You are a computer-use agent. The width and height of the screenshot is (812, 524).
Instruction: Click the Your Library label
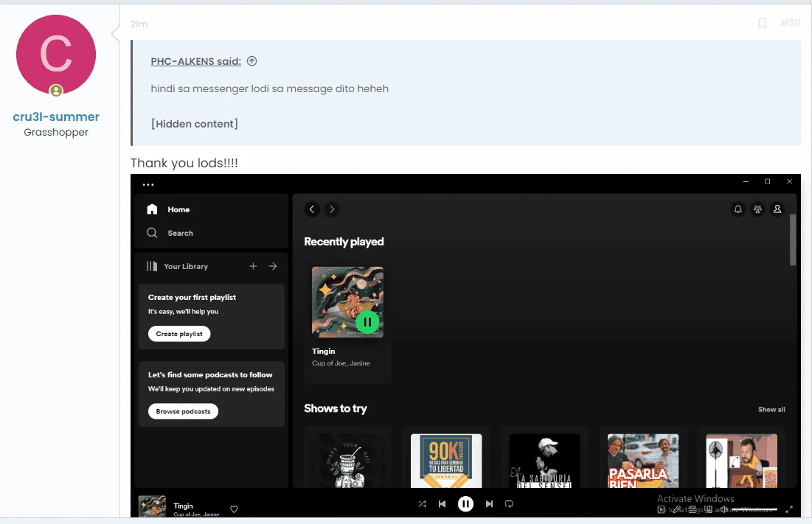(186, 266)
